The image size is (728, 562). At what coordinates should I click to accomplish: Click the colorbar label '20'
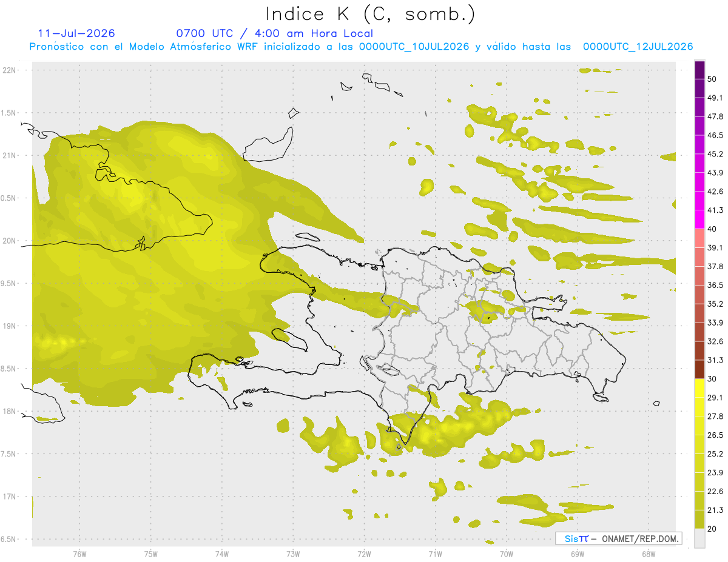click(x=712, y=529)
